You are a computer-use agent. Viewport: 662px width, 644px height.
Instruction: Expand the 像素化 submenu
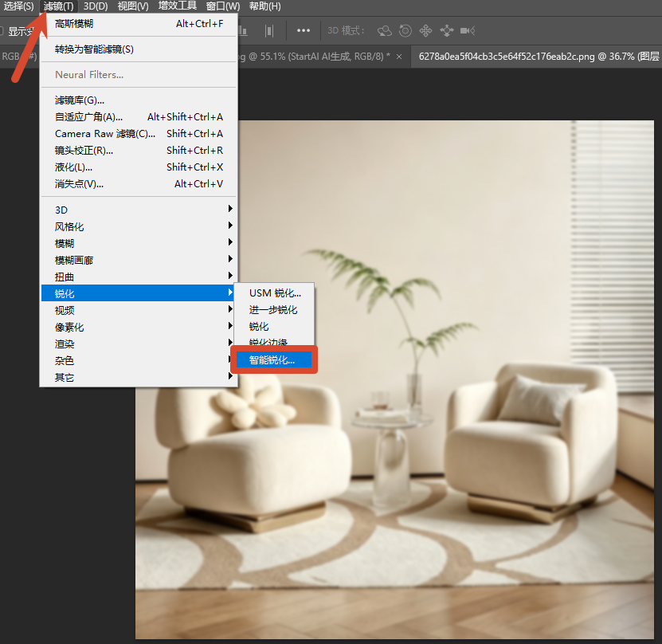tap(139, 328)
